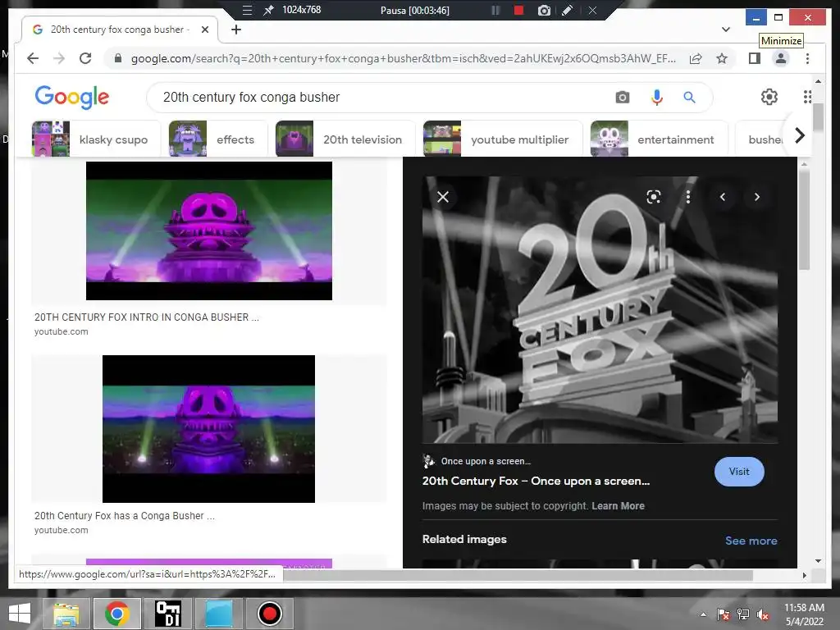Filter results by klasky csupo chip

pyautogui.click(x=96, y=139)
